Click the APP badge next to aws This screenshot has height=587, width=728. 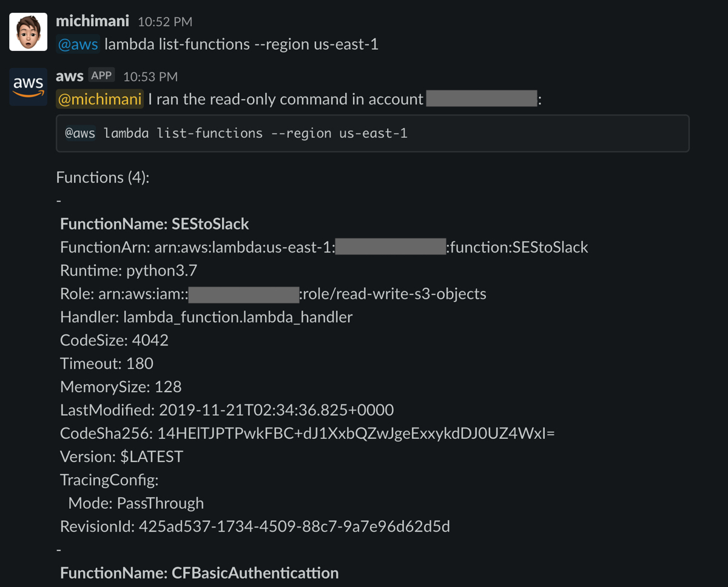[x=101, y=75]
